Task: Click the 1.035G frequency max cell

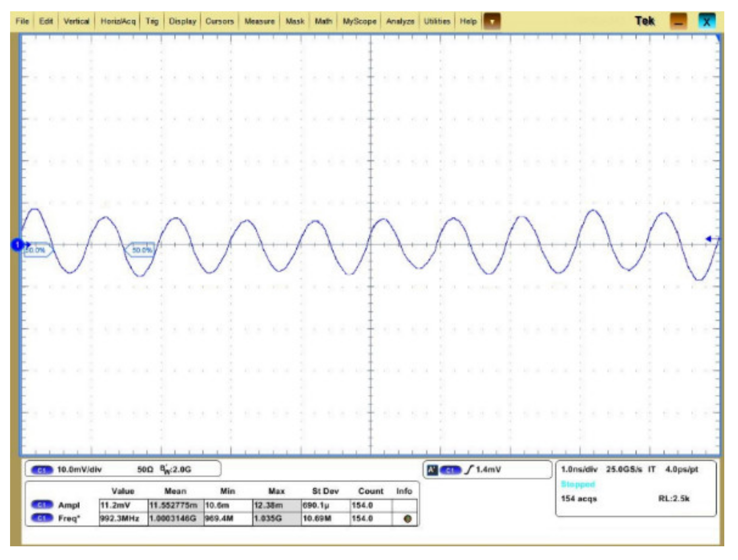Action: (x=277, y=519)
